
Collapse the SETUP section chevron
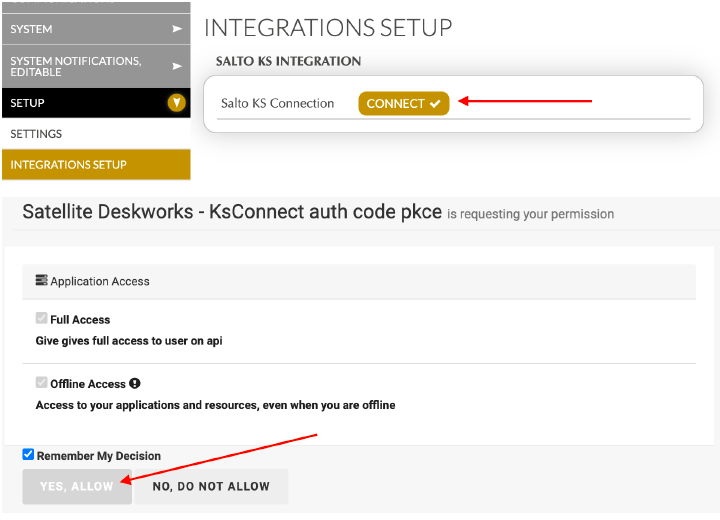(x=176, y=102)
